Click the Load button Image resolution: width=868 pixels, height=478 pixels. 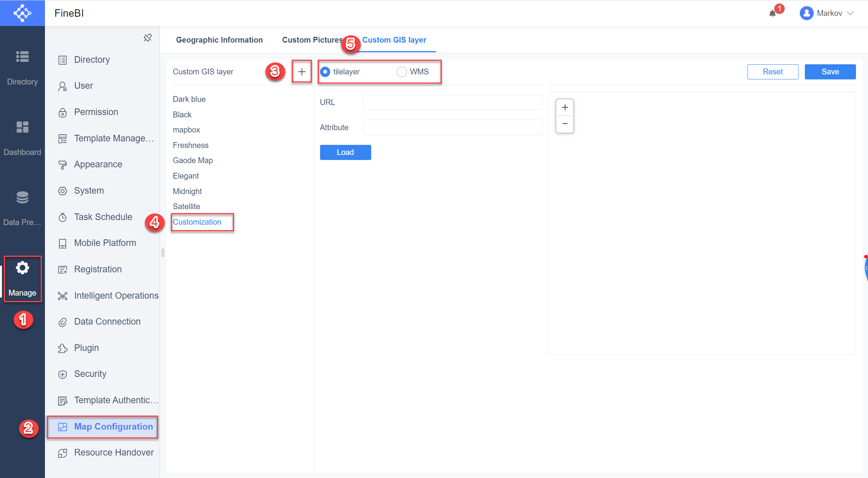click(345, 152)
